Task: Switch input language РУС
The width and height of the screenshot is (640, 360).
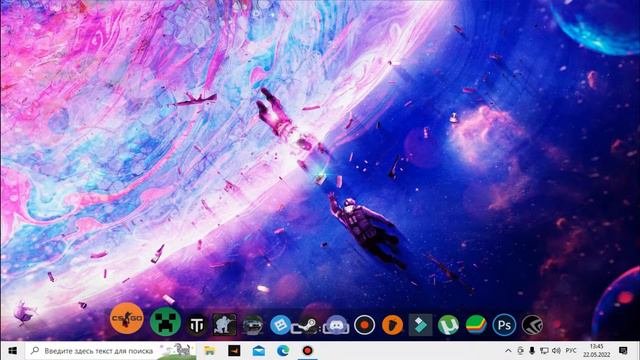Action: [571, 351]
